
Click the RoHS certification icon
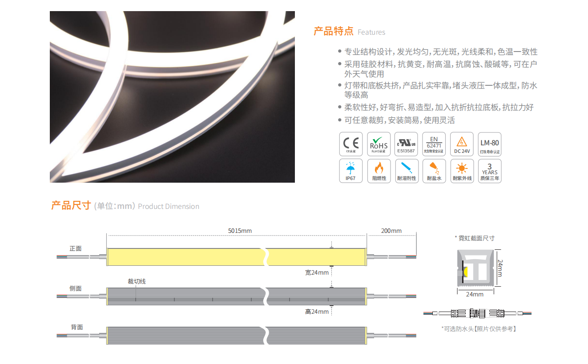[x=379, y=144]
